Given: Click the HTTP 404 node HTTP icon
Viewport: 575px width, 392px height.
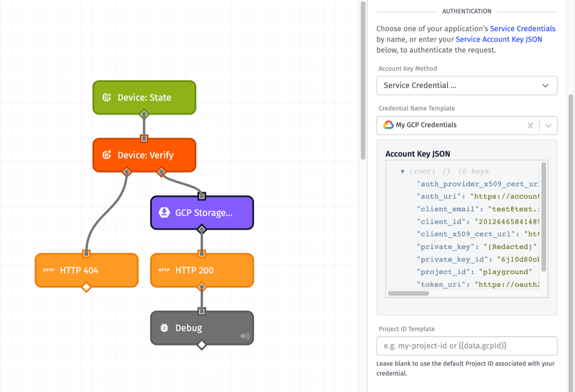Looking at the screenshot, I should click(x=49, y=270).
